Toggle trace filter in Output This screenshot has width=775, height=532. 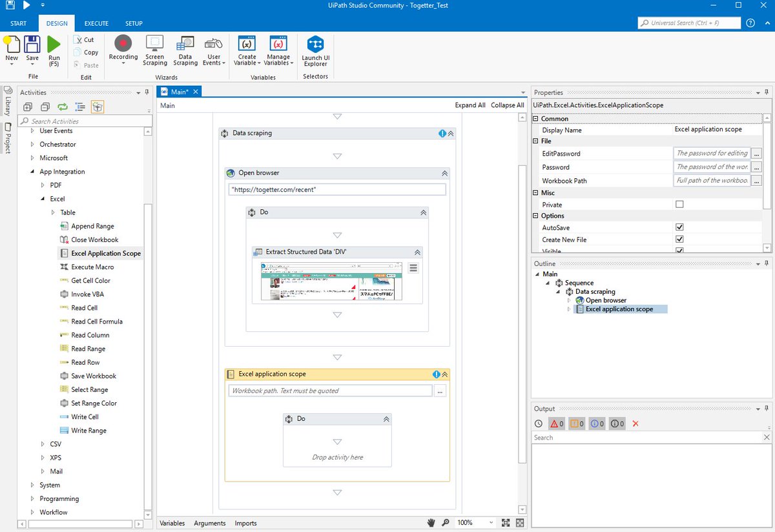pyautogui.click(x=617, y=424)
